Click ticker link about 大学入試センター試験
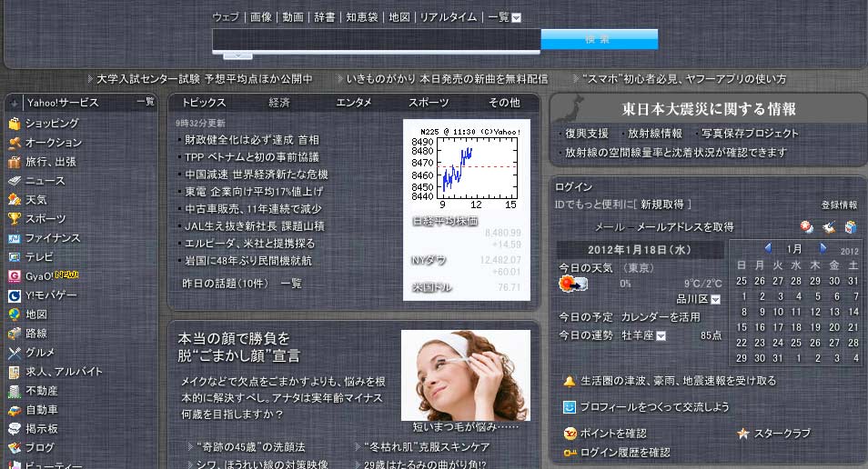This screenshot has width=868, height=469. 205,79
